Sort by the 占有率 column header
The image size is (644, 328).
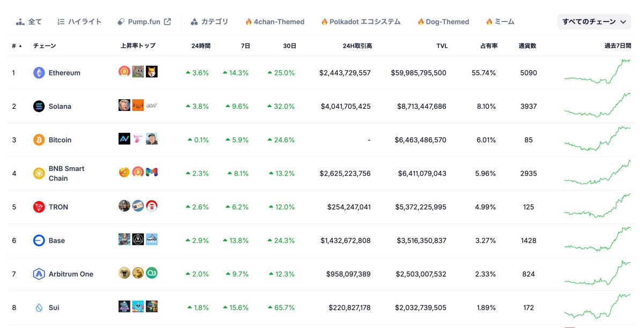489,46
